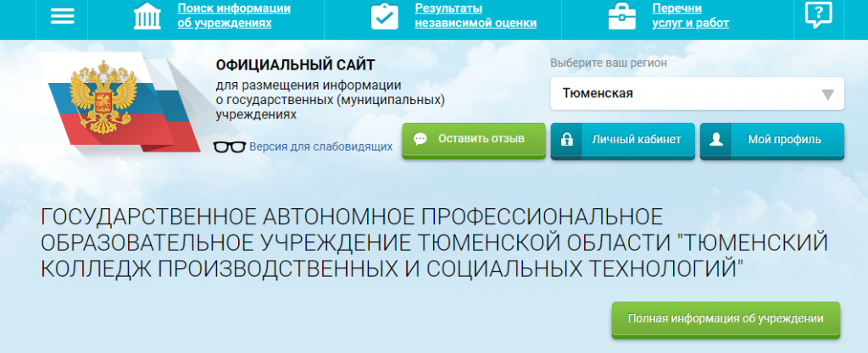The width and height of the screenshot is (868, 353).
Task: Open 'Результаты независимой оценки' menu
Action: tap(476, 16)
